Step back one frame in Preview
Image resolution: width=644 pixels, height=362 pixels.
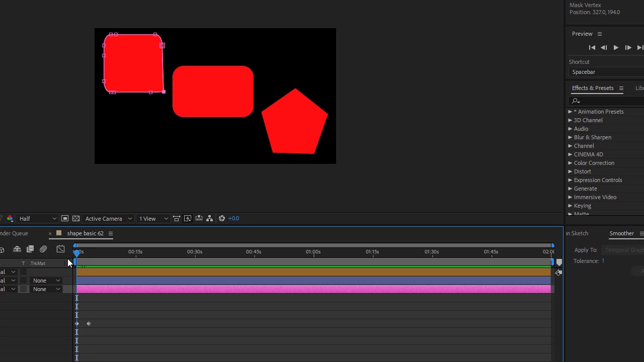tap(604, 47)
